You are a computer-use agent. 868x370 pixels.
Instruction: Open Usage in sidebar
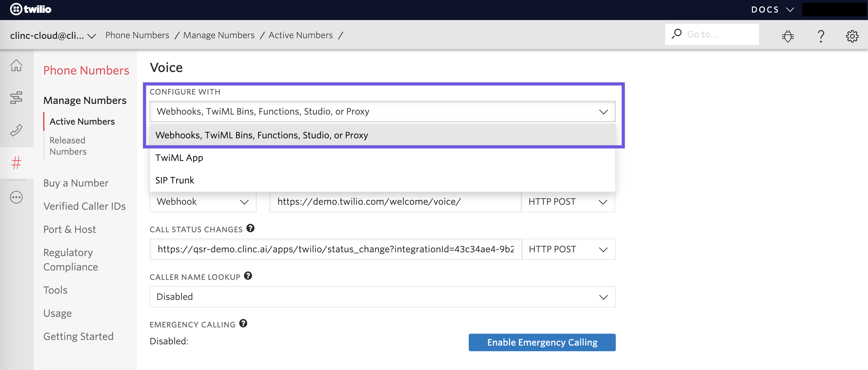pos(58,313)
